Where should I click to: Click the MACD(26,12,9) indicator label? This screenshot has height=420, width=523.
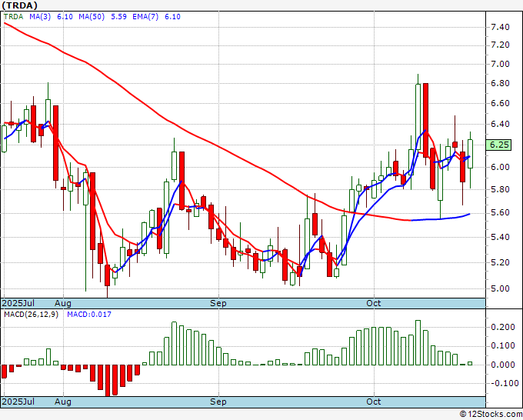coord(31,315)
